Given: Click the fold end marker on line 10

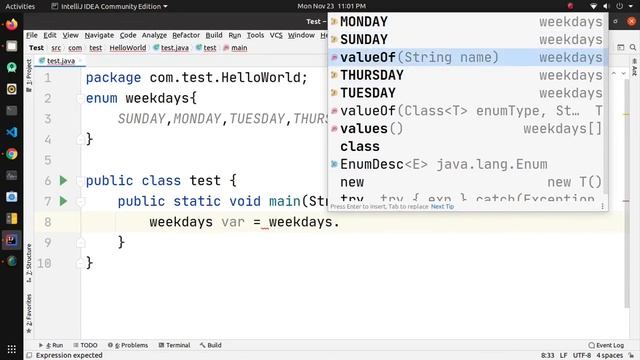Looking at the screenshot, I should pyautogui.click(x=80, y=263).
